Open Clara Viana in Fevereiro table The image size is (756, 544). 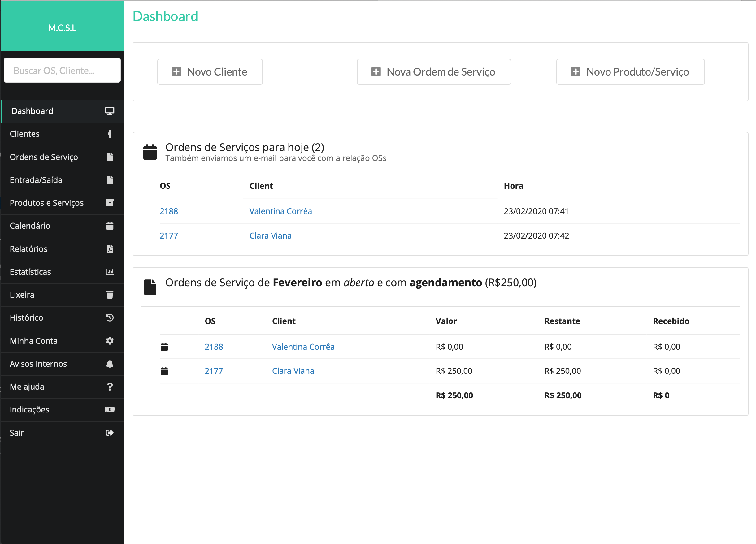click(x=293, y=371)
